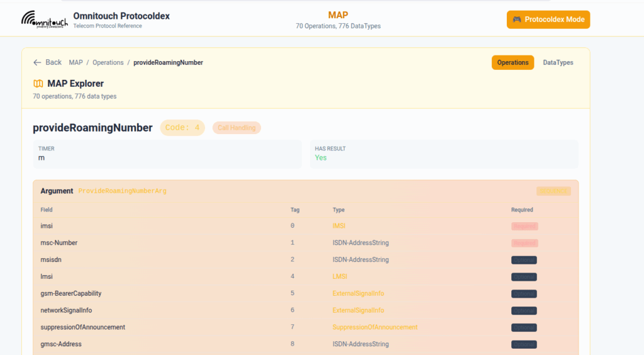The width and height of the screenshot is (644, 355).
Task: Open the IMSI type link
Action: pos(339,226)
